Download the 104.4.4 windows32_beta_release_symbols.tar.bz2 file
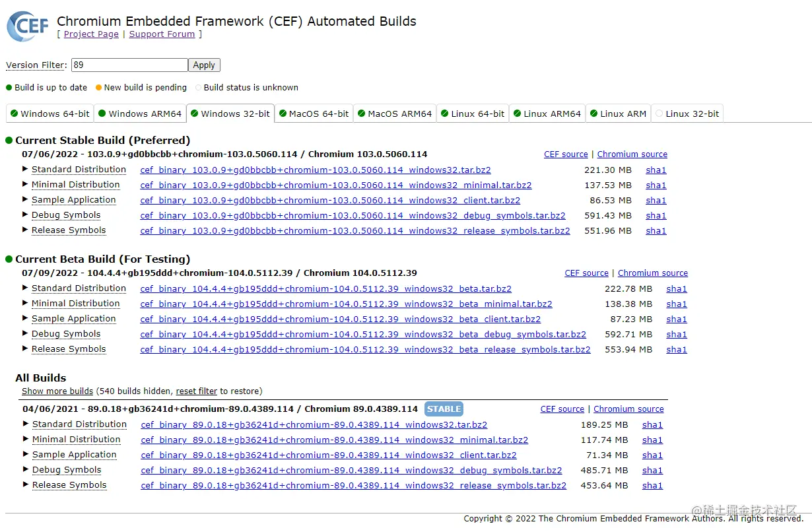This screenshot has height=532, width=812. coord(365,350)
